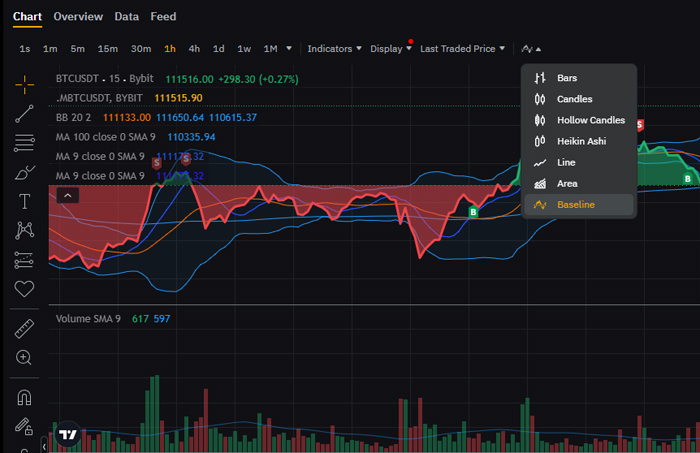
Task: Choose Baseline chart style
Action: coord(579,205)
